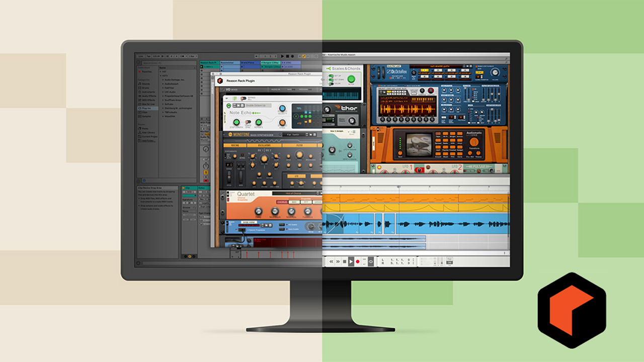Click Play in the Reason transport bar
Screen dimensions: 644x362
(351, 261)
